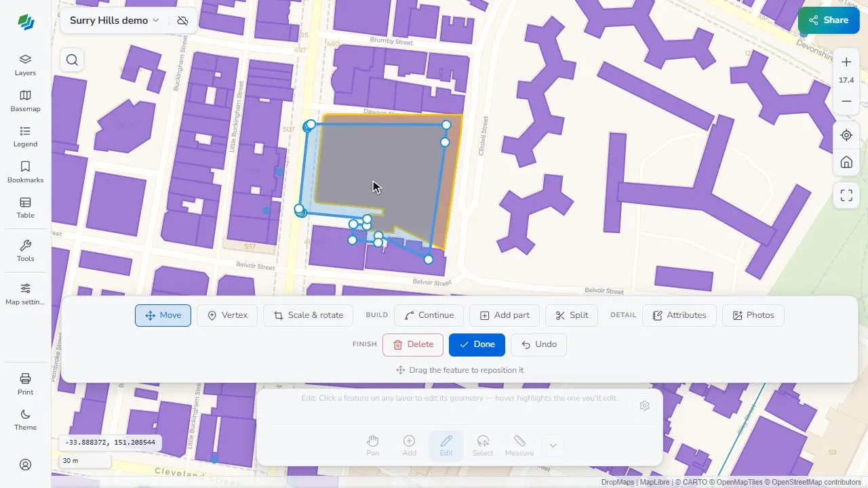Open the Photos detail

(x=753, y=315)
